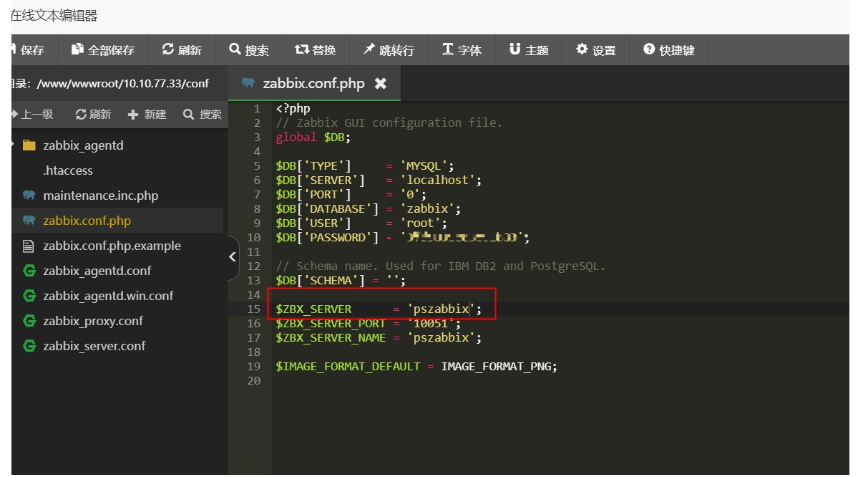Viewport: 868px width, 477px height.
Task: Click the config icon beside zabbix_agentd.conf
Action: click(29, 271)
